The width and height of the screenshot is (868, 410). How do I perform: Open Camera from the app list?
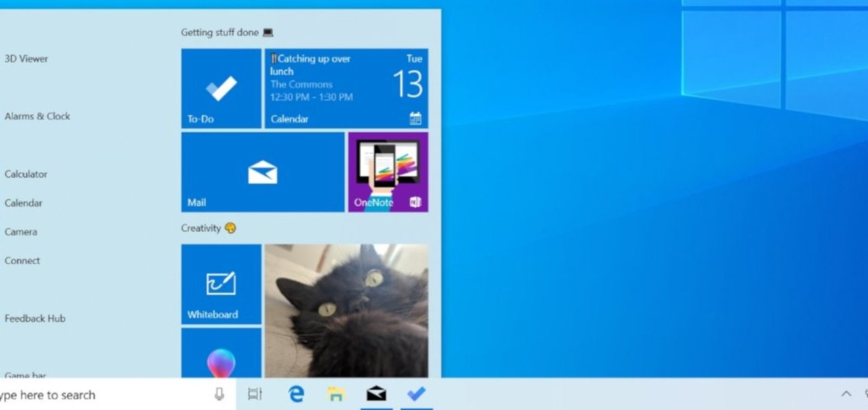[21, 232]
